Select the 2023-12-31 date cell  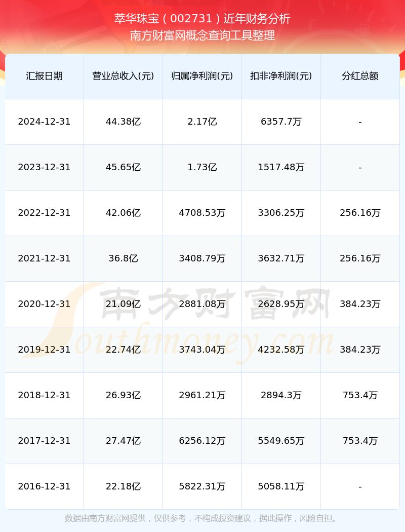click(x=45, y=167)
